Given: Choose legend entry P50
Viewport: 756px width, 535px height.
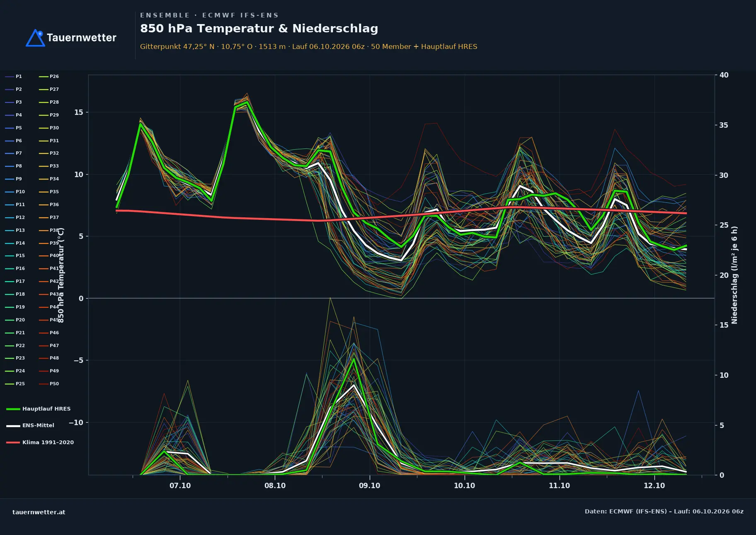Looking at the screenshot, I should pyautogui.click(x=49, y=384).
